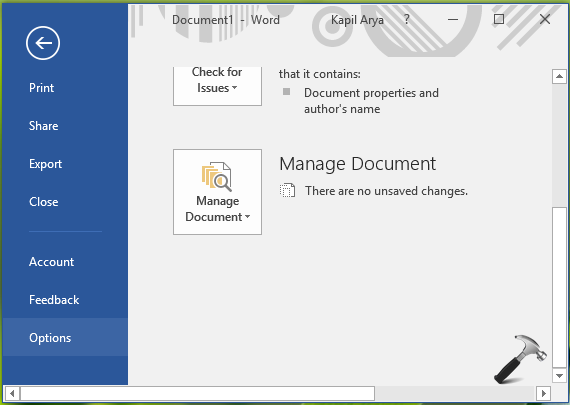Click the horizontal scrollbar left arrow
Screen dimensions: 570x405
tap(12, 393)
